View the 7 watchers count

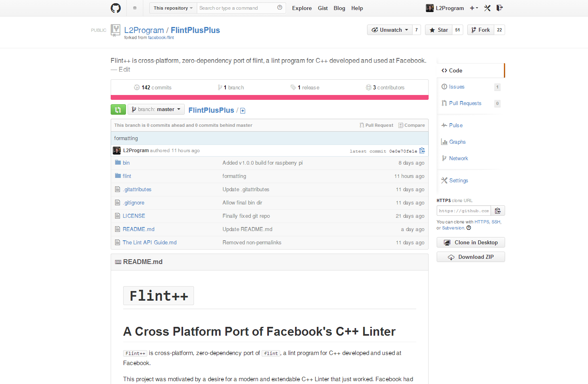click(417, 30)
